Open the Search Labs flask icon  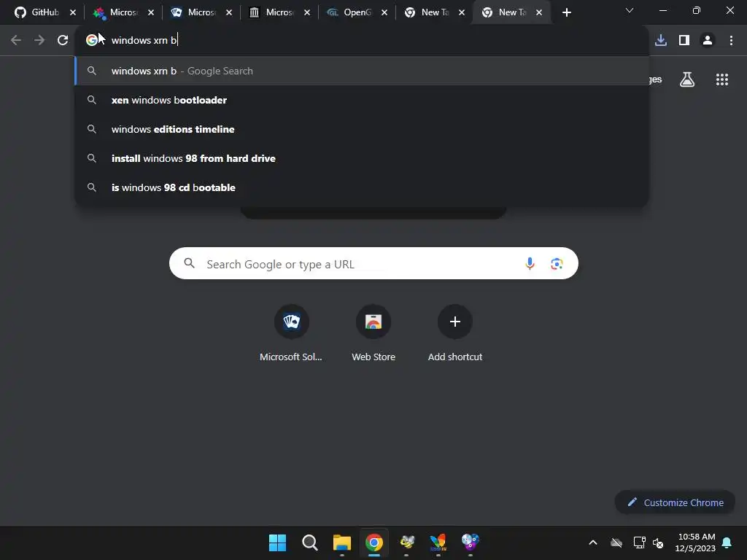point(687,79)
